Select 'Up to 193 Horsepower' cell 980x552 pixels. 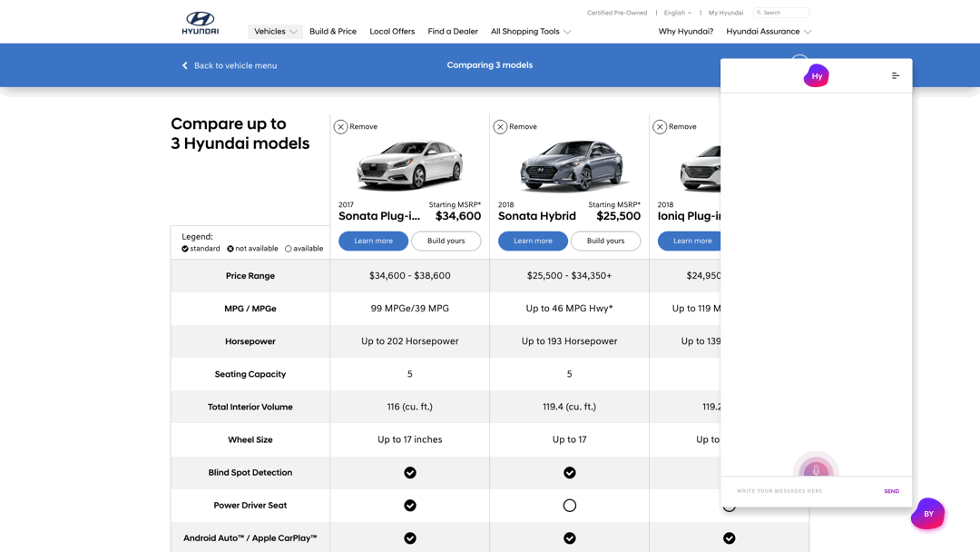coord(569,341)
